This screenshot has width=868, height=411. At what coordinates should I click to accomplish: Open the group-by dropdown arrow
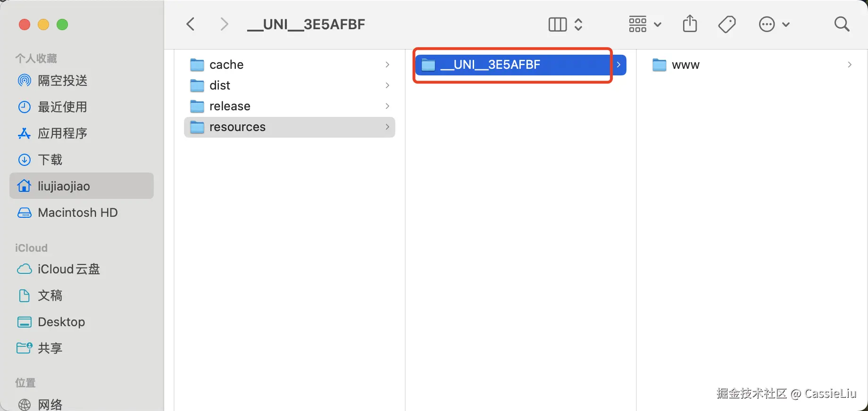[658, 25]
